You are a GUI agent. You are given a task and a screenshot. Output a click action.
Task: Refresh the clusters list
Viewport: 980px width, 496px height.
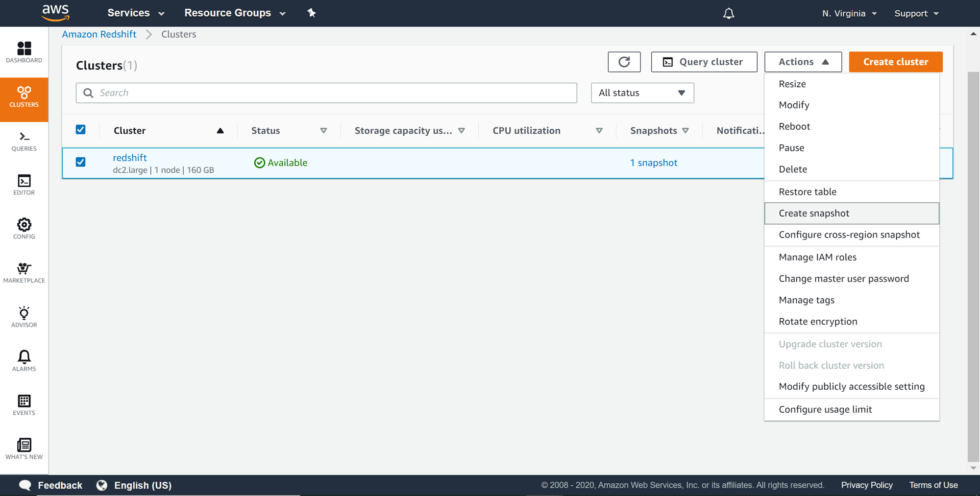click(x=624, y=62)
